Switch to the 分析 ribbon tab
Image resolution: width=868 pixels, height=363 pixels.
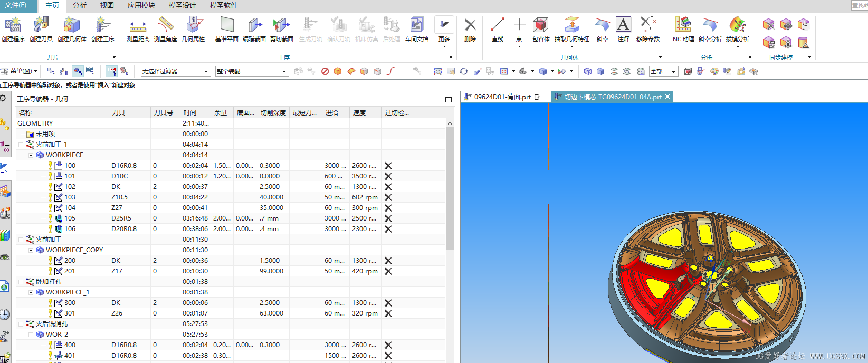80,5
